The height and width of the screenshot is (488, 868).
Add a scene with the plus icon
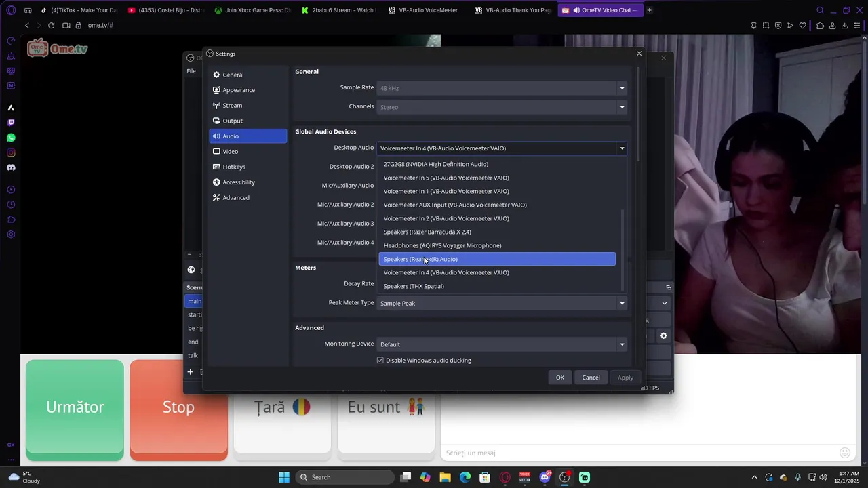pyautogui.click(x=191, y=371)
